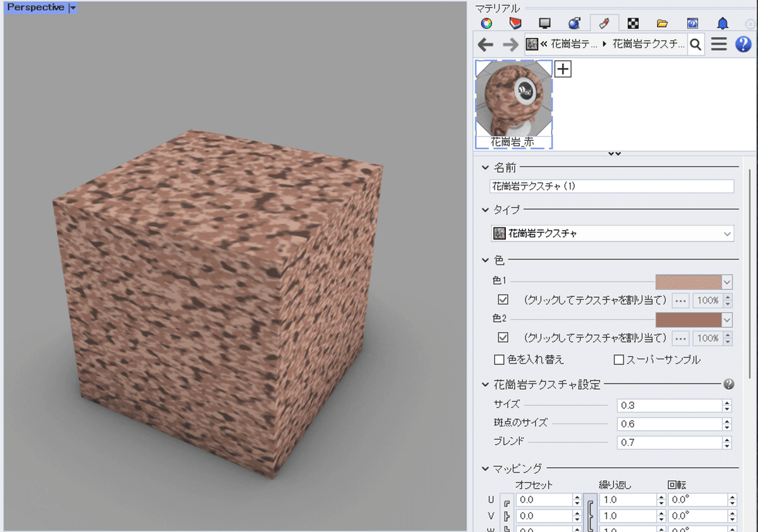Open the Layers panel tab icon

pyautogui.click(x=515, y=23)
